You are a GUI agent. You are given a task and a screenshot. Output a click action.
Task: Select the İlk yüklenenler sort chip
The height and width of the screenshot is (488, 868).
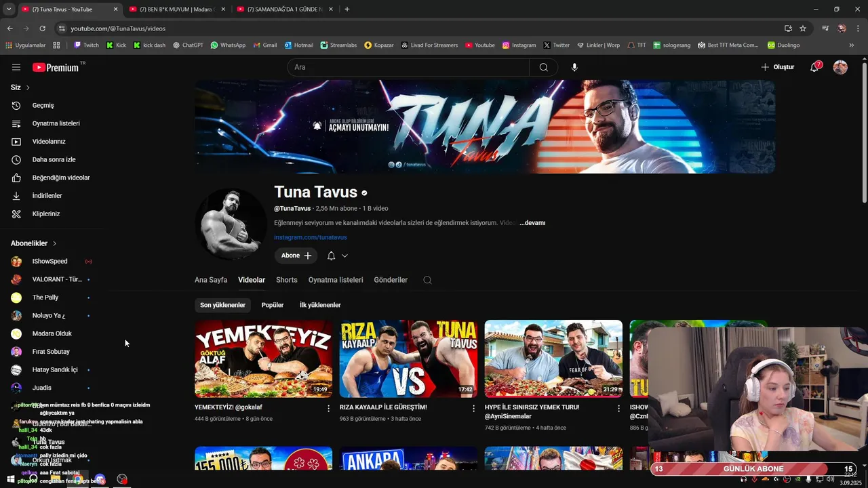tap(320, 305)
